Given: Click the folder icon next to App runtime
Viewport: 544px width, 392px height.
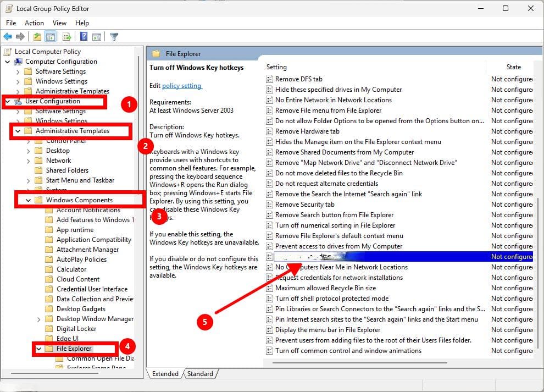Looking at the screenshot, I should 49,229.
